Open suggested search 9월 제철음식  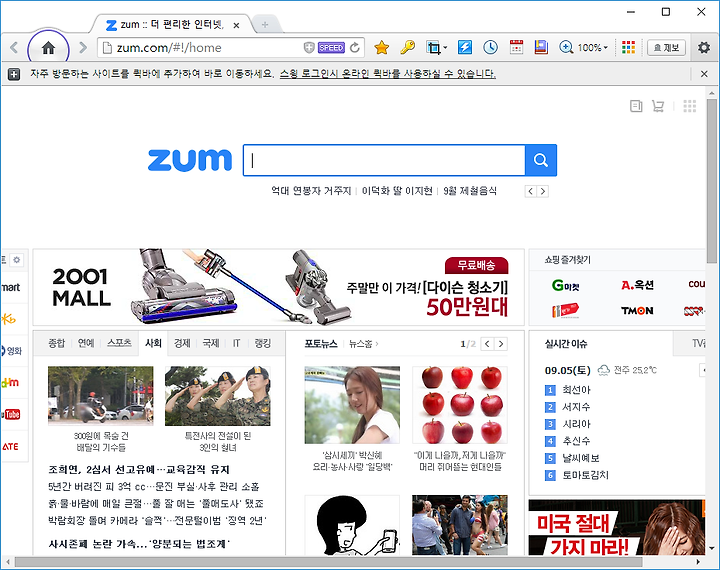[470, 191]
